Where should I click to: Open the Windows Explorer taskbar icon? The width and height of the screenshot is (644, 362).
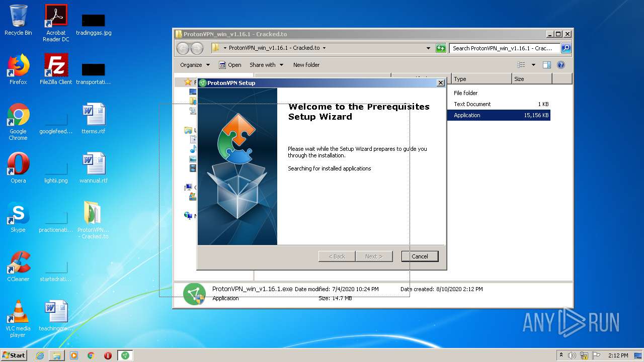(57, 355)
